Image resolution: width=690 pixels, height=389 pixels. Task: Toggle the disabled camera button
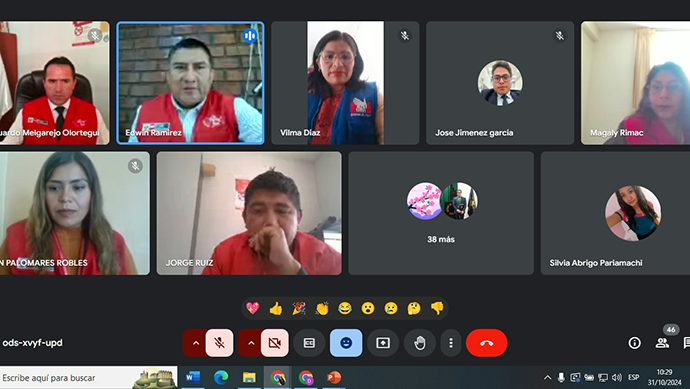[x=275, y=343]
